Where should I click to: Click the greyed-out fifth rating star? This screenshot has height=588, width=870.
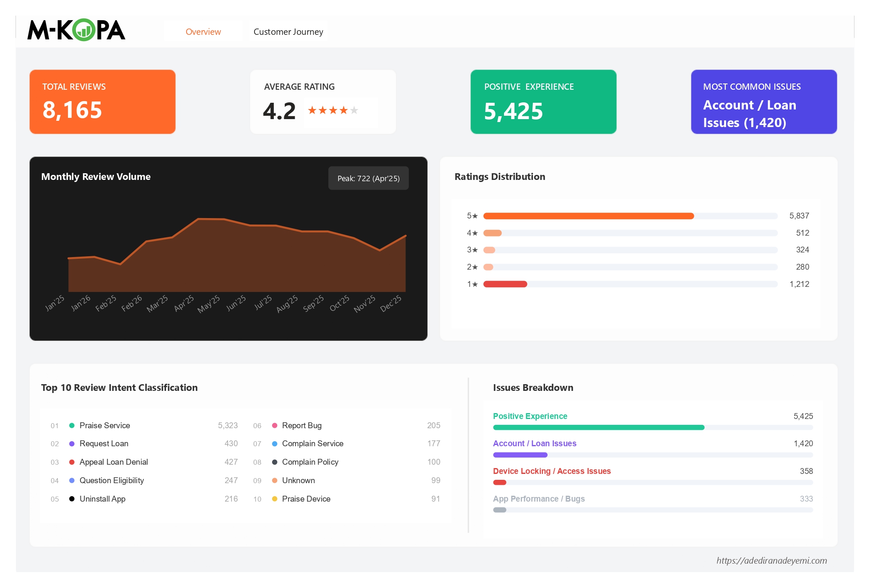click(353, 110)
